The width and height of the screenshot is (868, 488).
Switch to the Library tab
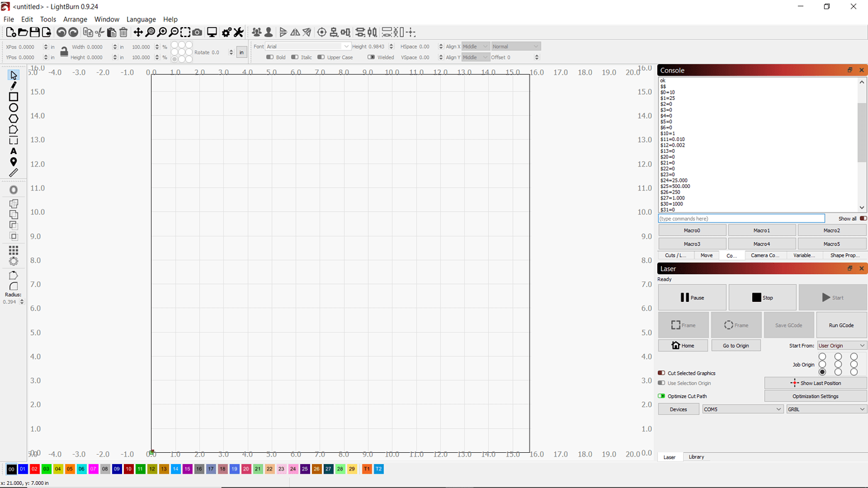(696, 457)
